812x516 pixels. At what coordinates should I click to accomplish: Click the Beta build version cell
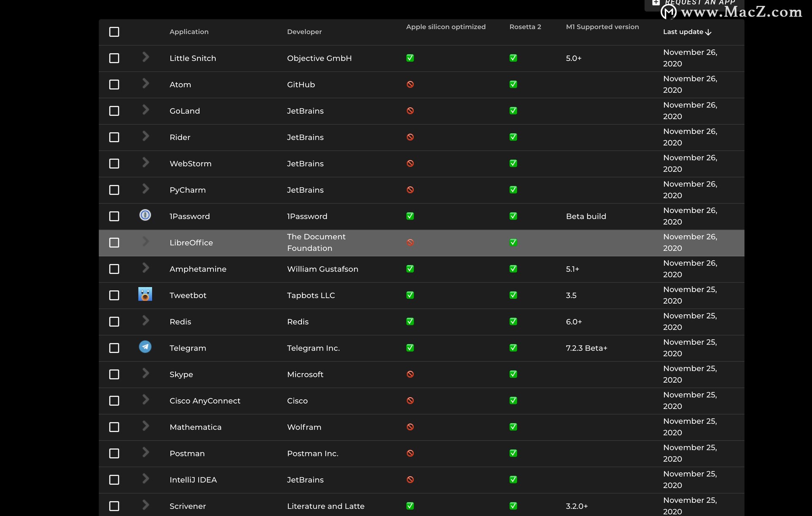pyautogui.click(x=586, y=216)
